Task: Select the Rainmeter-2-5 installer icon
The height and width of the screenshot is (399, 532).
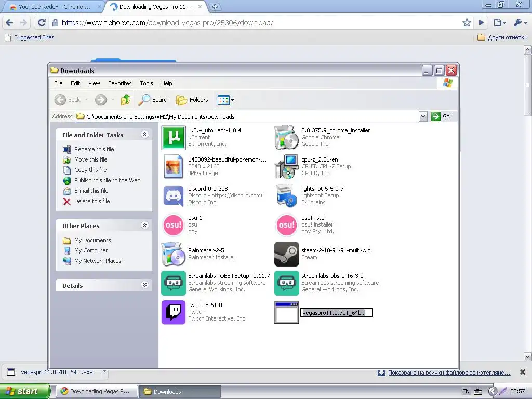Action: click(x=174, y=254)
